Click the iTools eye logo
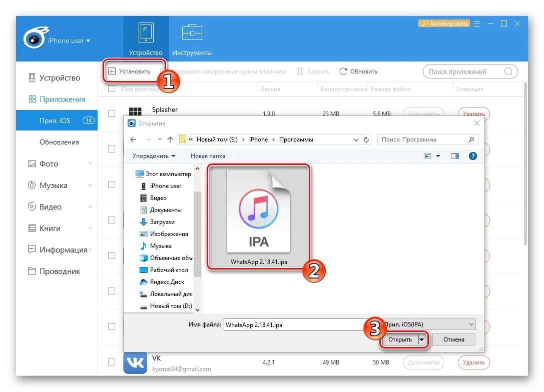Image resolution: width=544 pixels, height=392 pixels. click(x=36, y=37)
